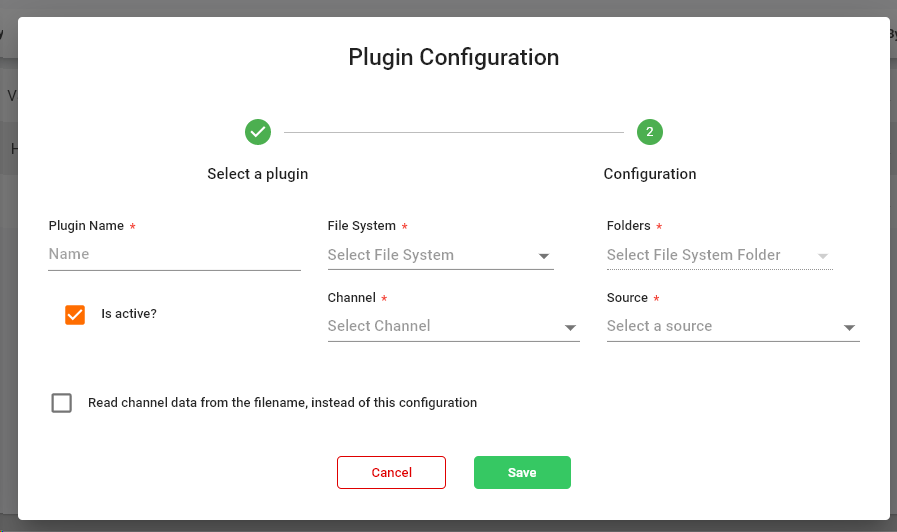Click the Channel dropdown arrow icon

(x=570, y=327)
